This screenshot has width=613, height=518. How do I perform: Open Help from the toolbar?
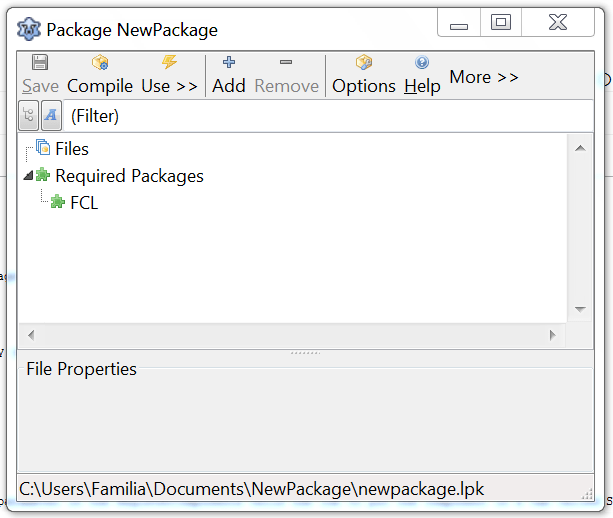(422, 75)
